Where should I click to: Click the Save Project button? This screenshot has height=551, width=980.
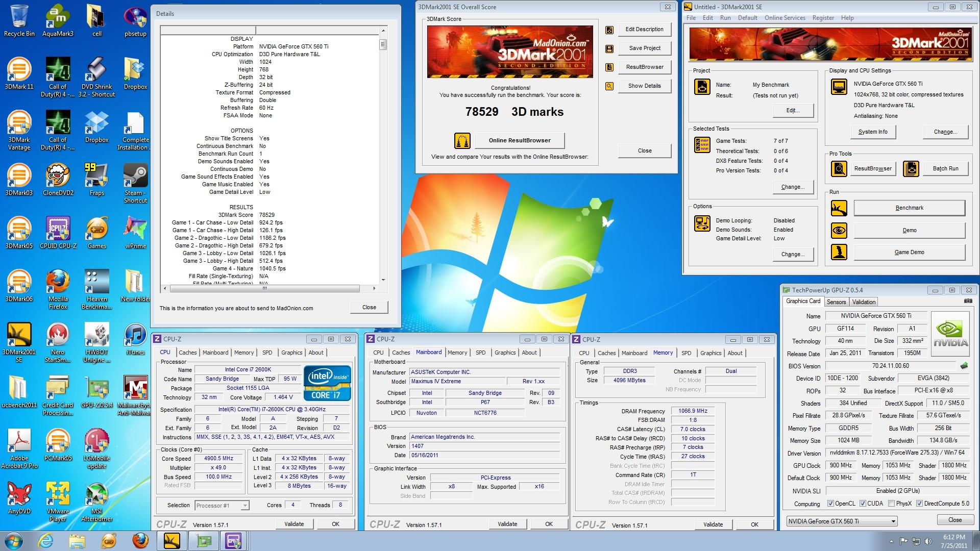pyautogui.click(x=645, y=48)
